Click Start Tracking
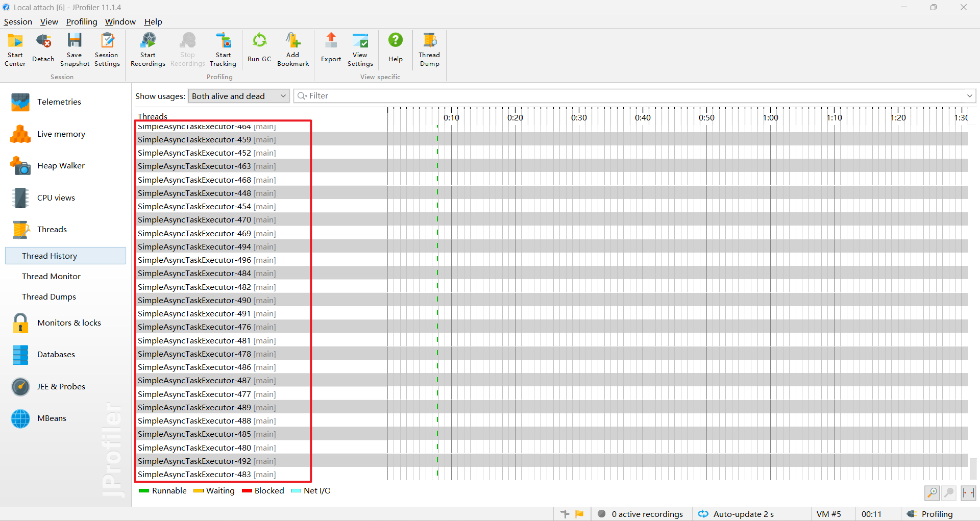 (223, 49)
